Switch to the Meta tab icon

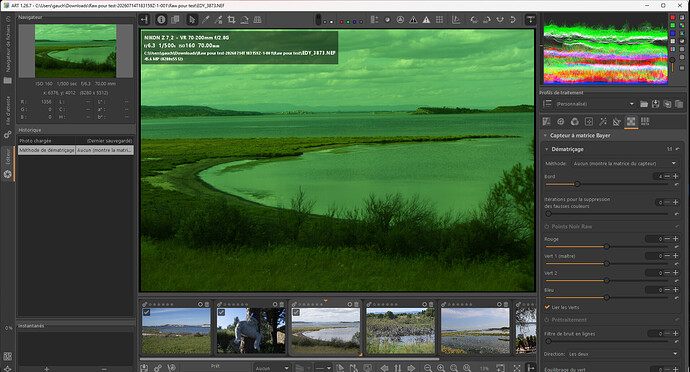click(x=645, y=122)
